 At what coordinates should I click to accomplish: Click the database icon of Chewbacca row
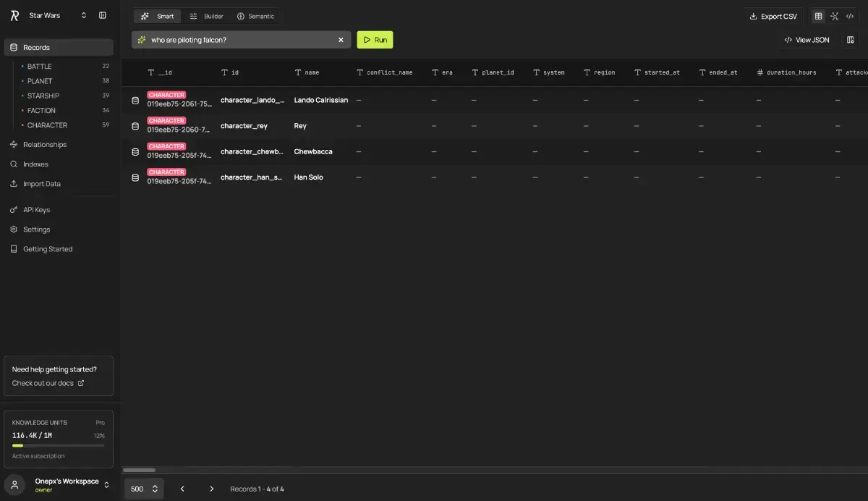pyautogui.click(x=135, y=151)
